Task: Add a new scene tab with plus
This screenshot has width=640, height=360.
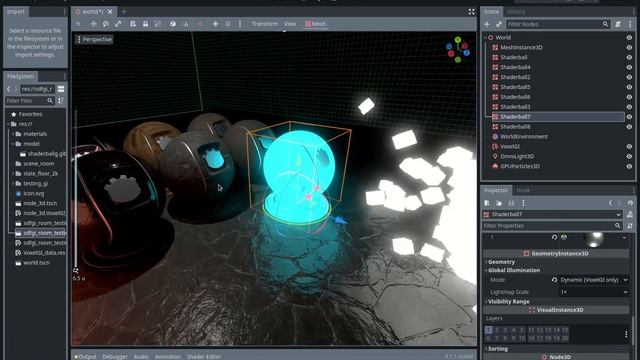Action: point(124,11)
